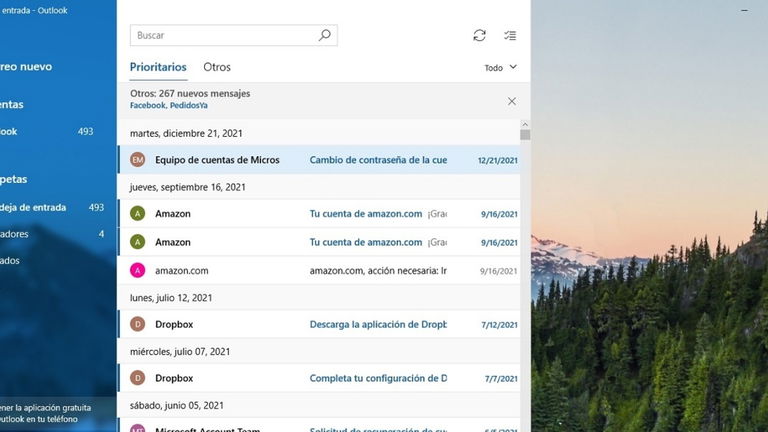The width and height of the screenshot is (768, 432).
Task: Open the Facebook, PedidosYa link
Action: (x=169, y=105)
